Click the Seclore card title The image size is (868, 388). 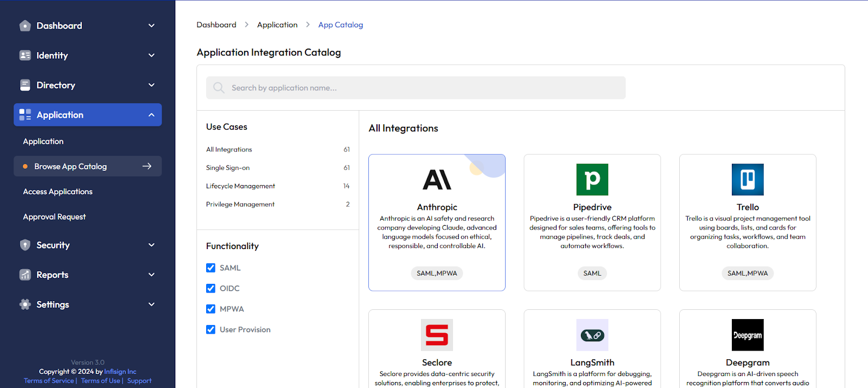click(x=437, y=362)
